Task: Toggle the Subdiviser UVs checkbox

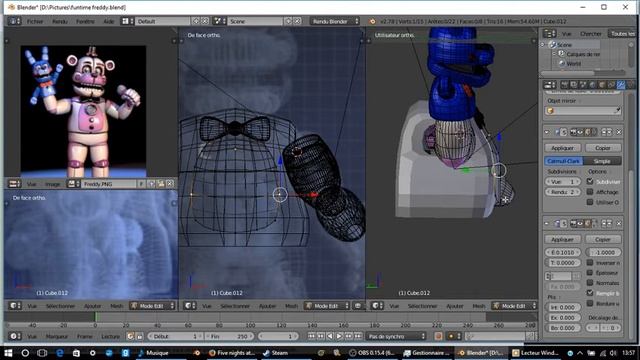Action: point(590,181)
